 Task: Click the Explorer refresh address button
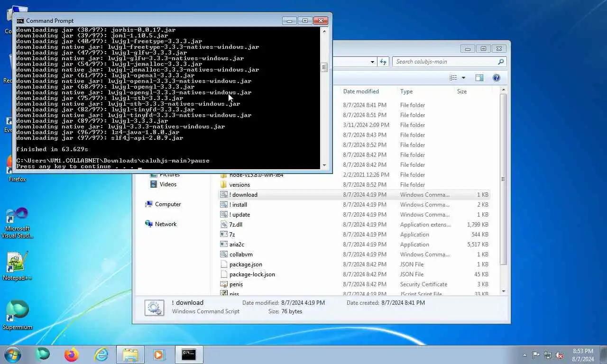(x=383, y=62)
